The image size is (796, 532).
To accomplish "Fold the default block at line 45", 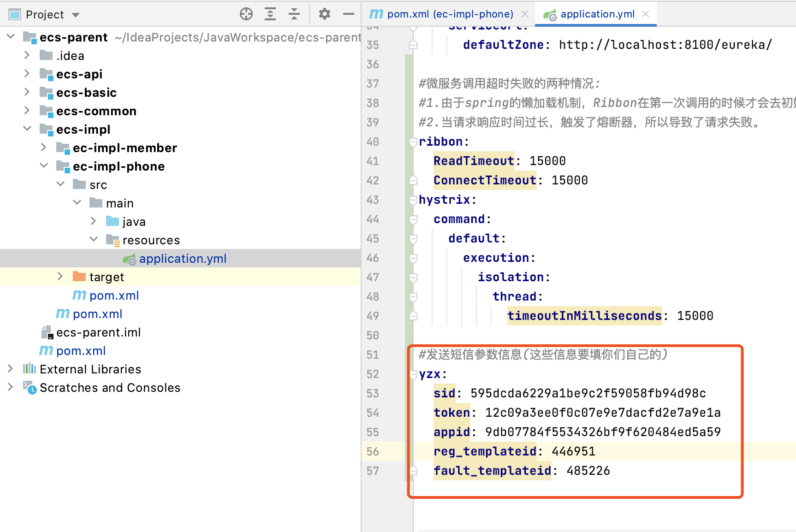I will point(413,239).
